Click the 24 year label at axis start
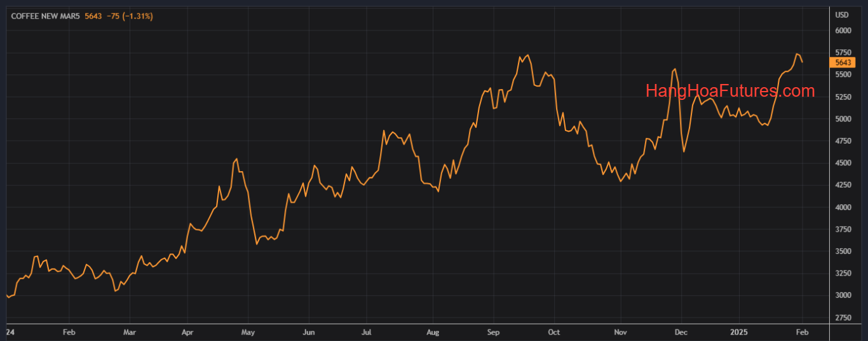Image resolution: width=868 pixels, height=341 pixels. click(10, 332)
